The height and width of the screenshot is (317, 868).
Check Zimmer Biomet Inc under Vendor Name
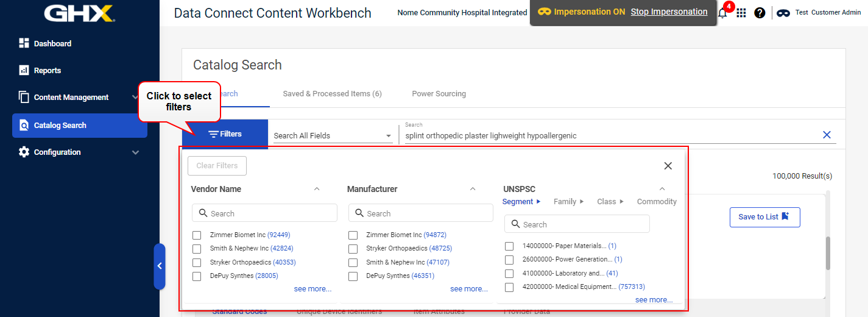tap(197, 235)
